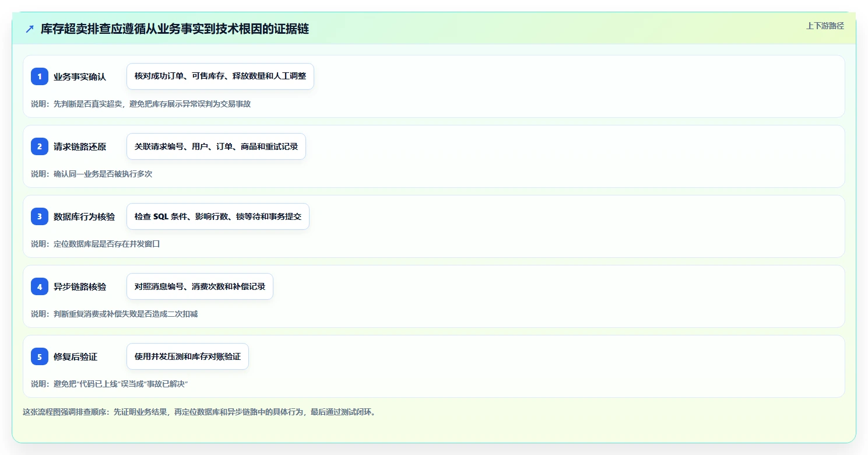Click the 对照消息编号、消费次数 box
The image size is (868, 455).
200,286
